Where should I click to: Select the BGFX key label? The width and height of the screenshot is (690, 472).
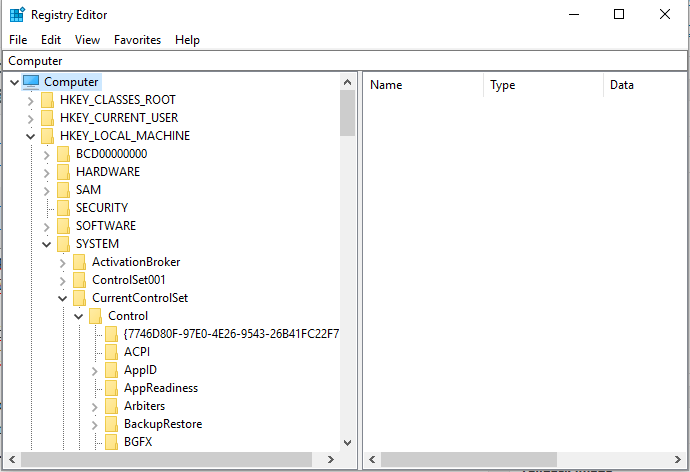click(x=138, y=442)
